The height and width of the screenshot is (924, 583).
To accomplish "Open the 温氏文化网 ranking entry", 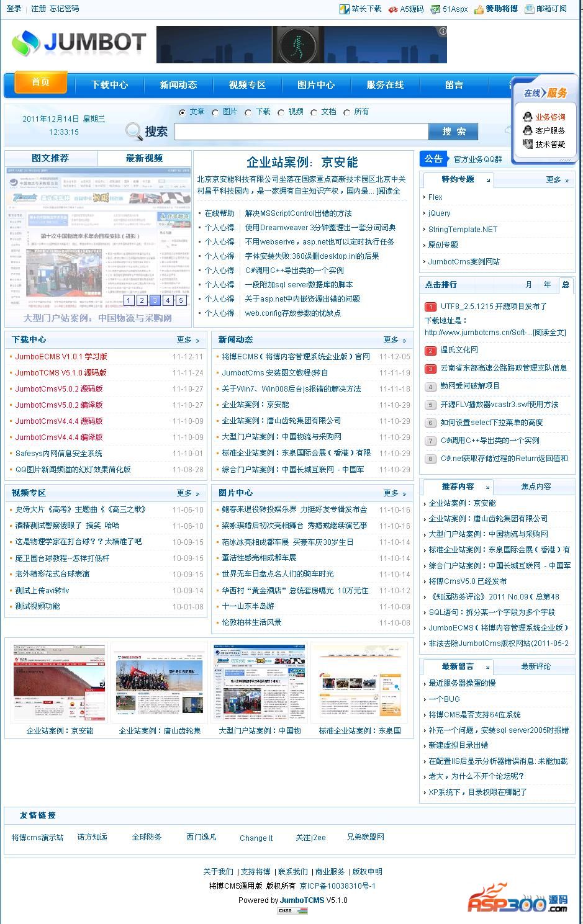I will [x=459, y=351].
